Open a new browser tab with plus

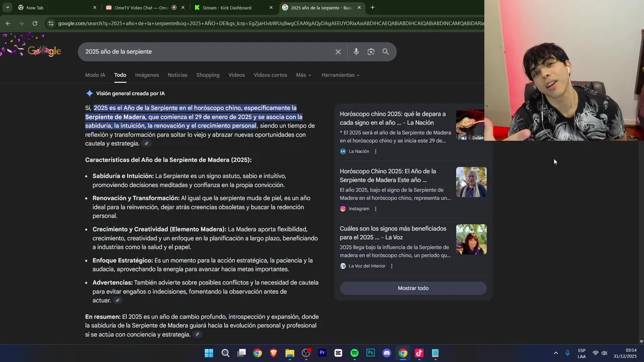click(372, 8)
